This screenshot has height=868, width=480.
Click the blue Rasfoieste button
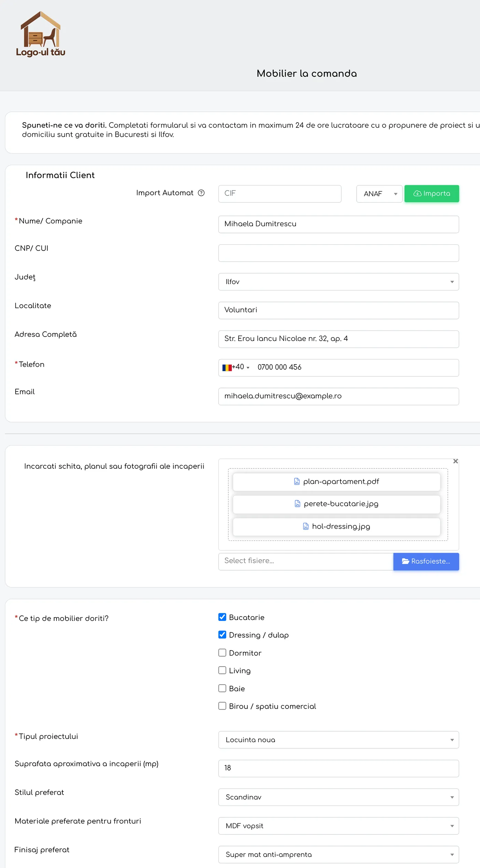point(426,561)
